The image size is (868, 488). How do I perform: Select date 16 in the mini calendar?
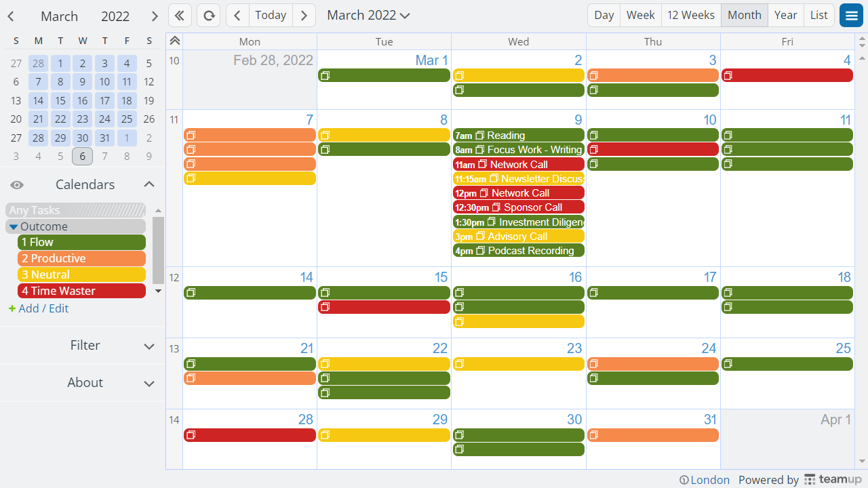(x=82, y=100)
